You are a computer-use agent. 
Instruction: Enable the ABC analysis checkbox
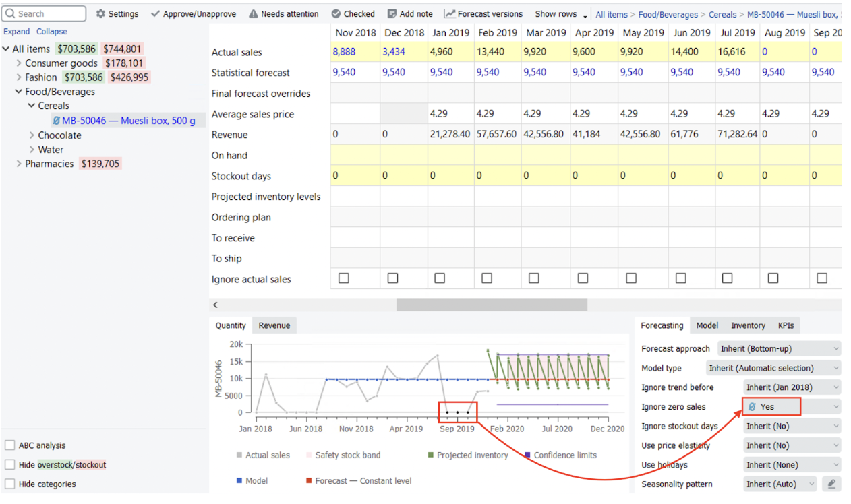(10, 445)
